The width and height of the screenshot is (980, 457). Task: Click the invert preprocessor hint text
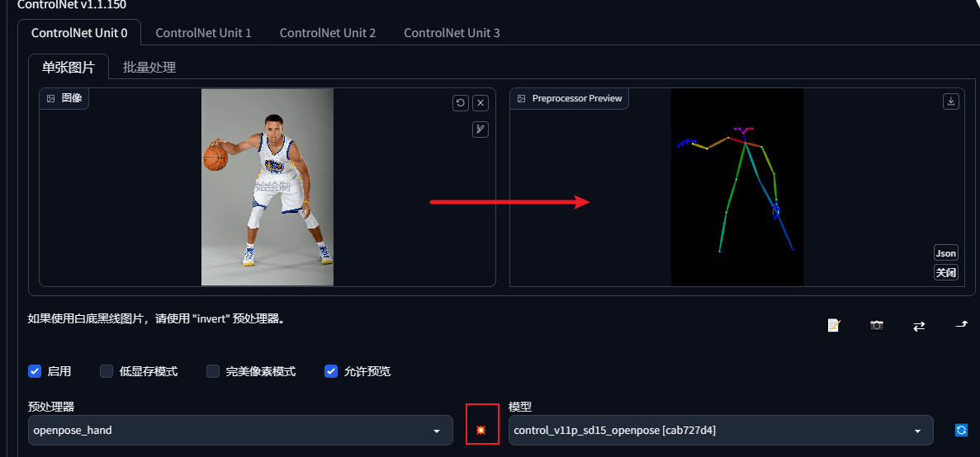[157, 319]
